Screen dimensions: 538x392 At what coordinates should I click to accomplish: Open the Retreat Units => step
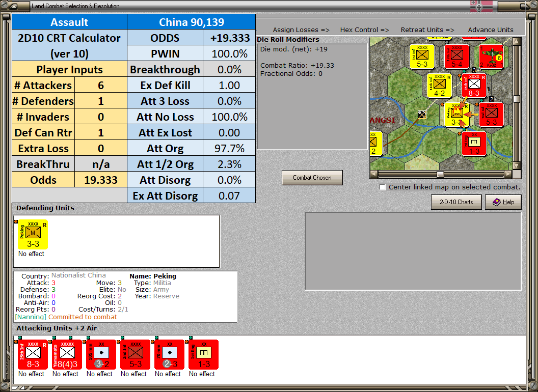coord(427,30)
